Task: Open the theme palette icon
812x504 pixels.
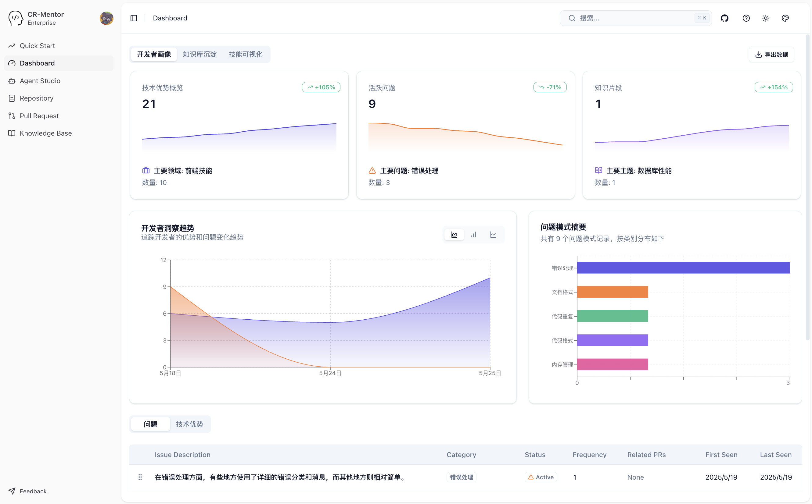Action: [785, 18]
